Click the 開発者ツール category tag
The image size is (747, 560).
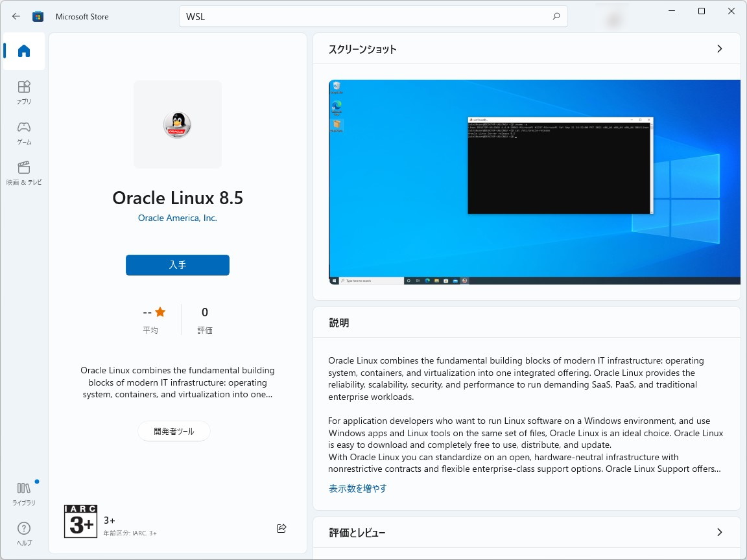174,431
